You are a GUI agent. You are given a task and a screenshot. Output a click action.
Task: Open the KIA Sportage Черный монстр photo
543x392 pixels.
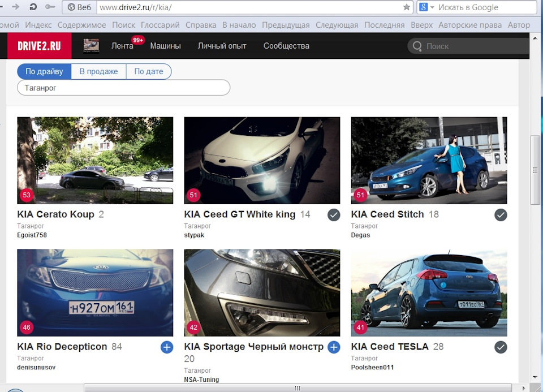pos(262,292)
